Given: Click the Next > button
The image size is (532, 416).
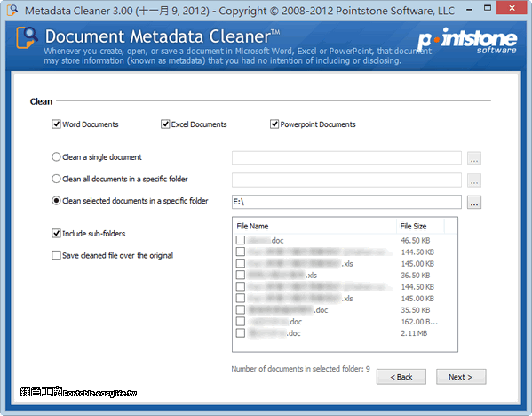Looking at the screenshot, I should (x=461, y=377).
